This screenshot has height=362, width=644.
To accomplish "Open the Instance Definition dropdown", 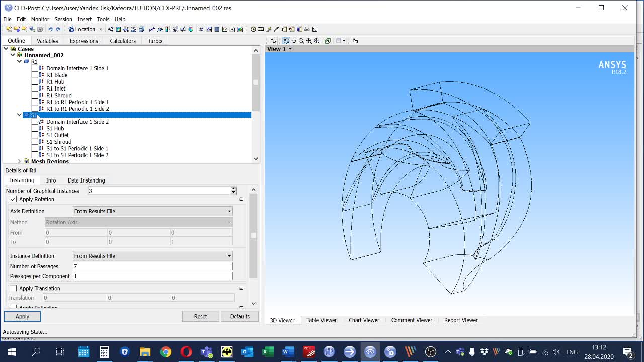I will tap(153, 256).
